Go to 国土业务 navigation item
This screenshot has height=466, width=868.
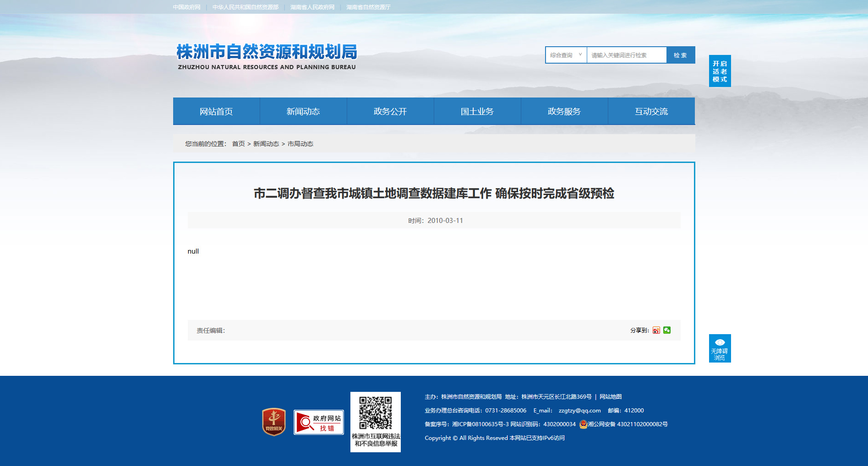click(x=477, y=111)
